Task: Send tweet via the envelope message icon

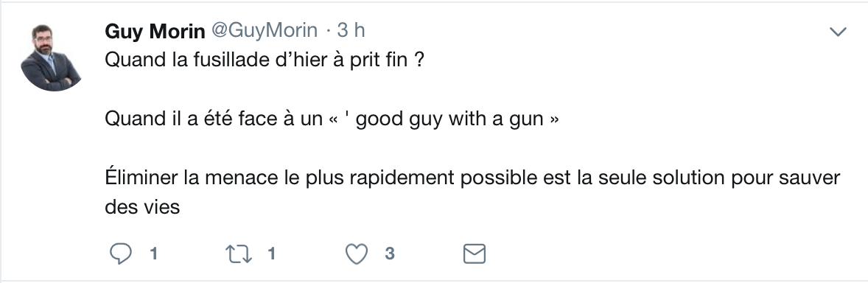Action: click(x=475, y=254)
